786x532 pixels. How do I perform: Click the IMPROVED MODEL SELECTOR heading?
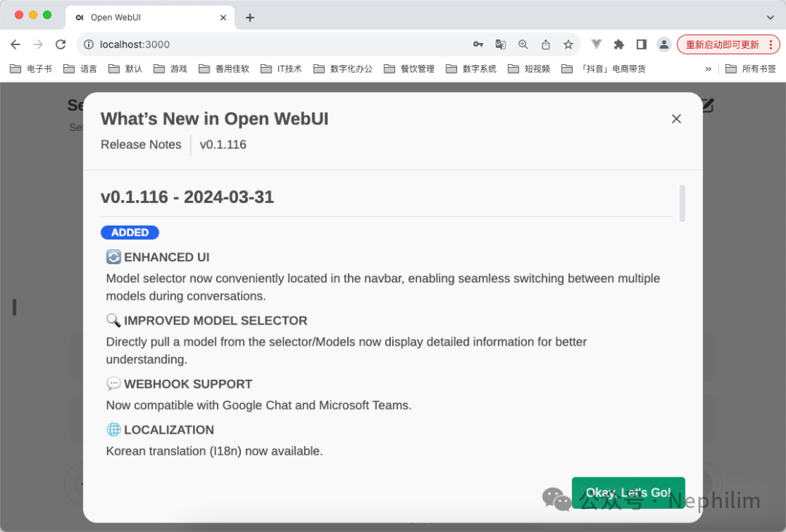tap(215, 320)
